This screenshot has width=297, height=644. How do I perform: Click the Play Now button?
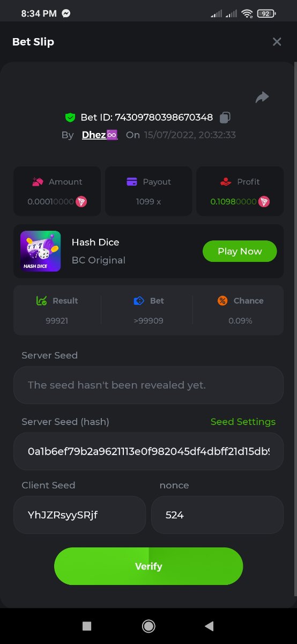point(240,251)
